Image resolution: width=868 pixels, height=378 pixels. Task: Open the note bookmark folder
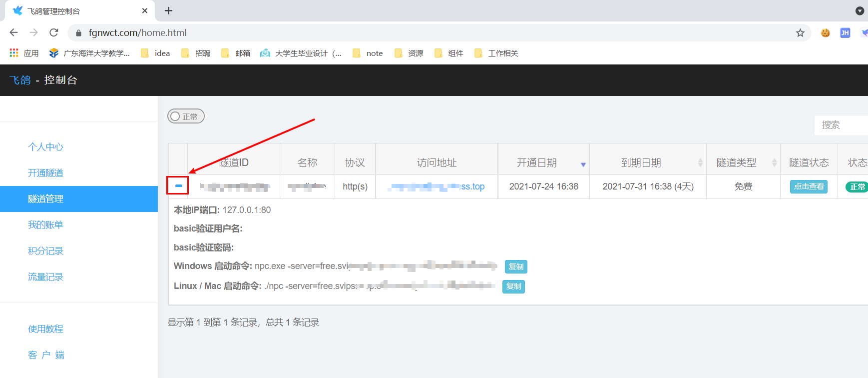368,53
